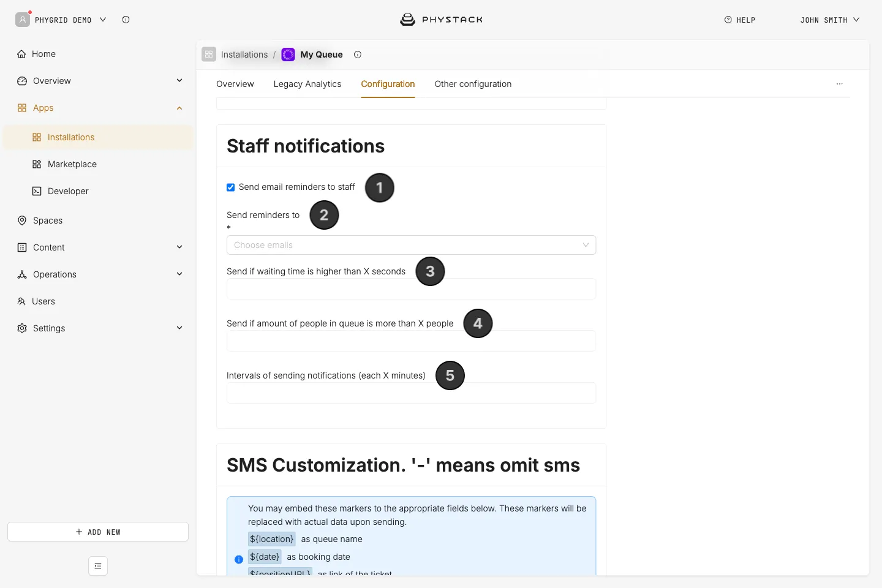
Task: Click the Home icon in sidebar
Action: (x=22, y=54)
